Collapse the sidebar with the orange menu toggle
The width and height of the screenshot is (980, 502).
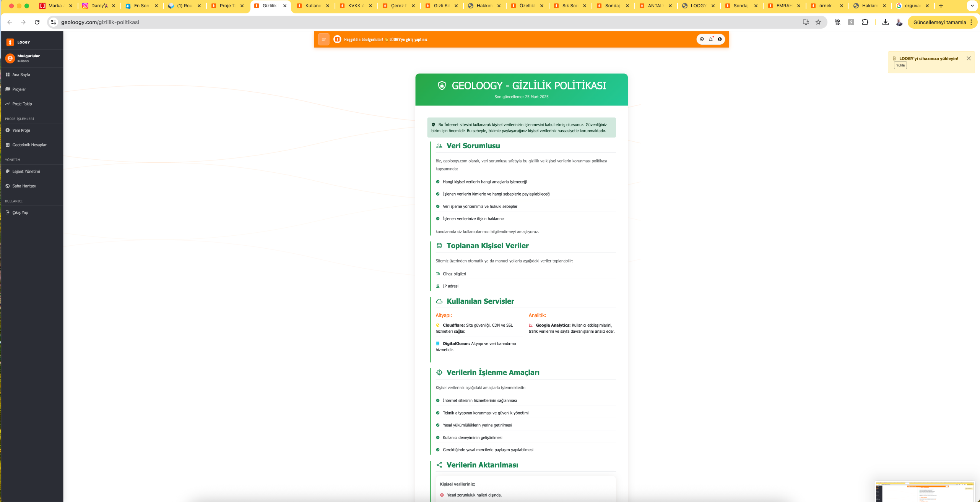pos(323,39)
